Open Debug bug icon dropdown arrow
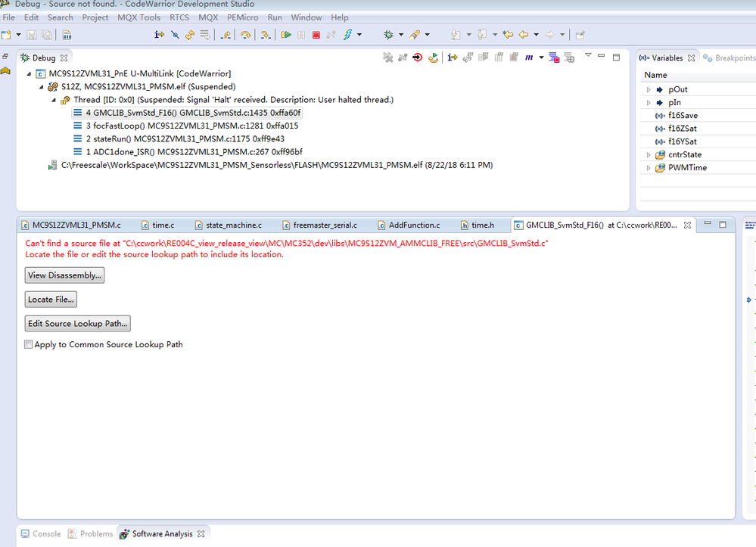Image resolution: width=756 pixels, height=547 pixels. pyautogui.click(x=401, y=35)
